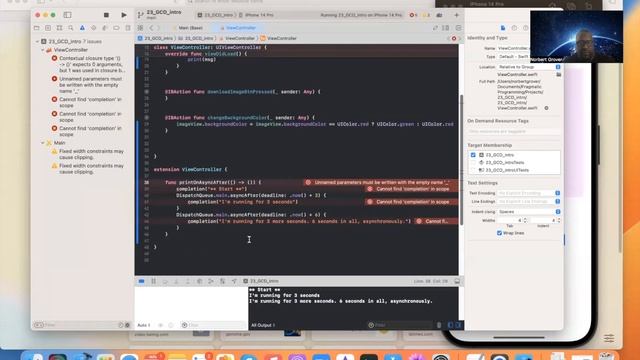Toggle the Wrap lines checkbox
640x360 pixels.
[499, 233]
